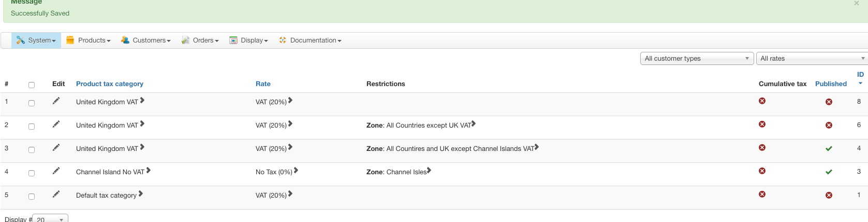Click the pencil edit icon for row 1

click(x=56, y=101)
